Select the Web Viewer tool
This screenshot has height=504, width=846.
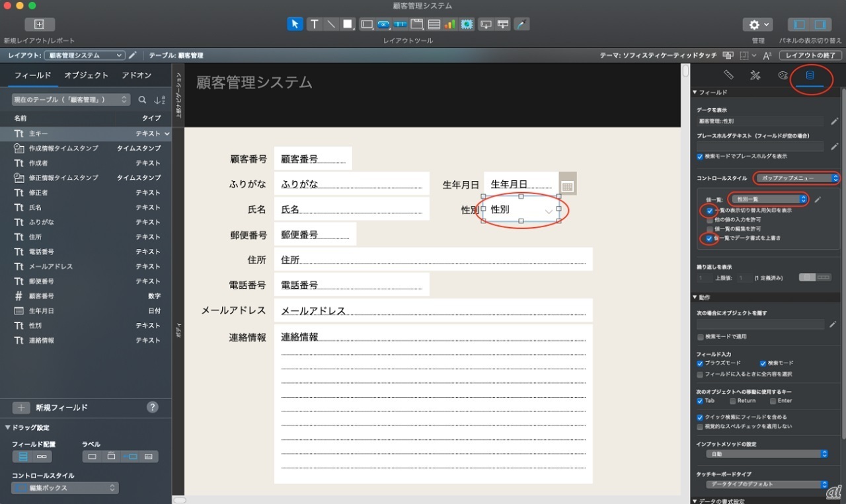tap(467, 24)
